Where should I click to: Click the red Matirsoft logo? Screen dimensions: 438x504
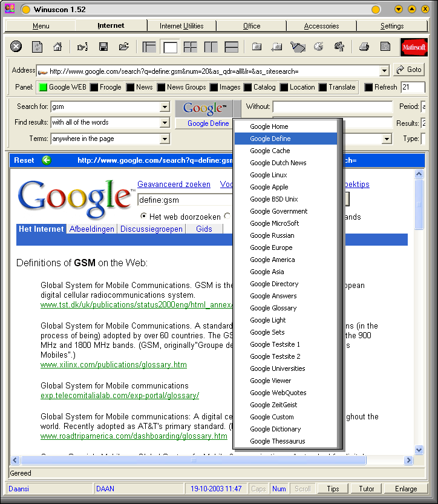coord(414,47)
